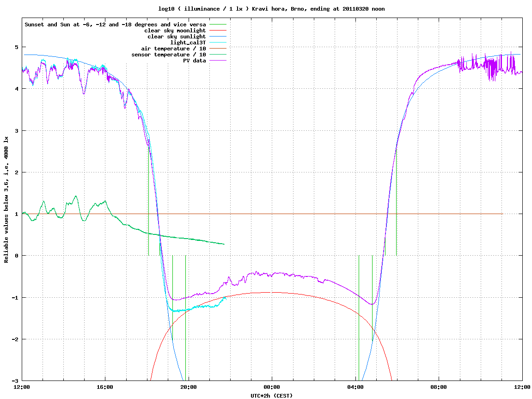The image size is (532, 399).
Task: Click the x-axis label 00:00
Action: [x=272, y=387]
